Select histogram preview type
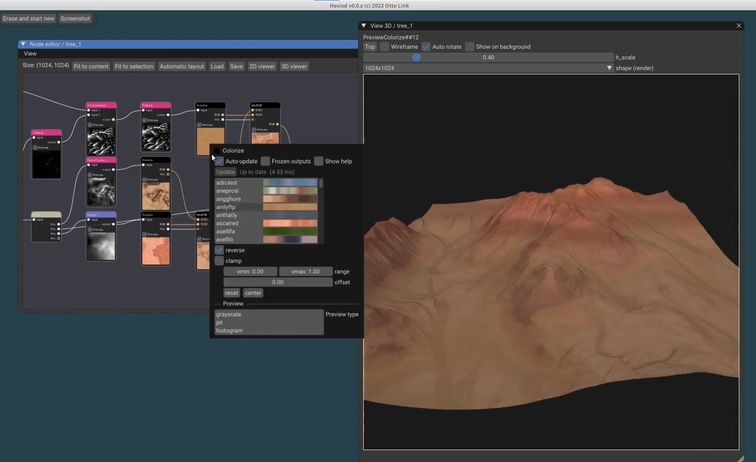This screenshot has height=462, width=756. pos(229,330)
